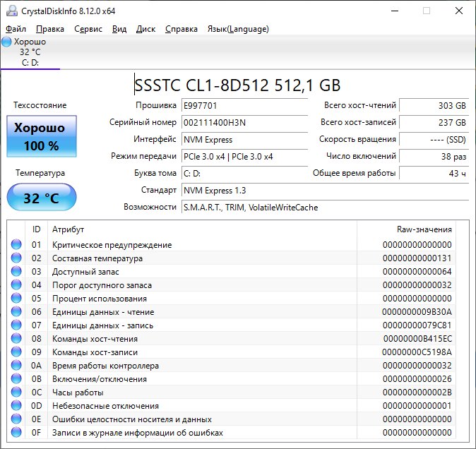This screenshot has width=476, height=449.
Task: Click the serial number field 002111400H3N
Action: pos(244,123)
